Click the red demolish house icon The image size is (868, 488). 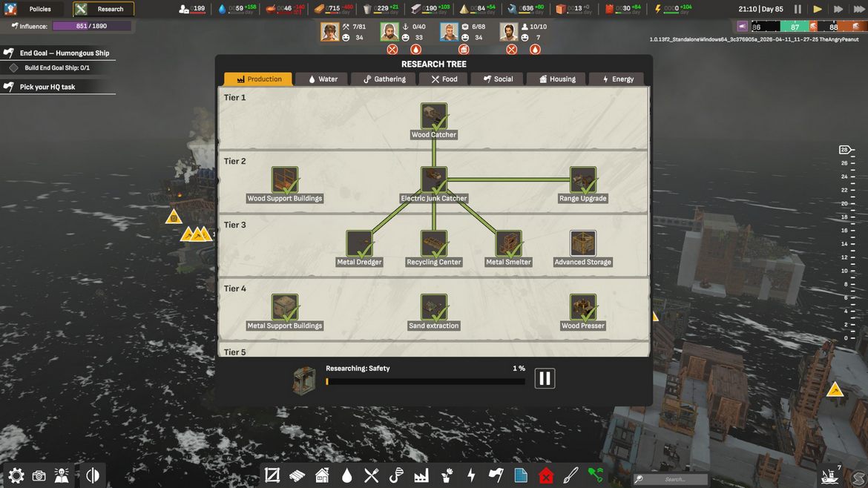pyautogui.click(x=546, y=475)
